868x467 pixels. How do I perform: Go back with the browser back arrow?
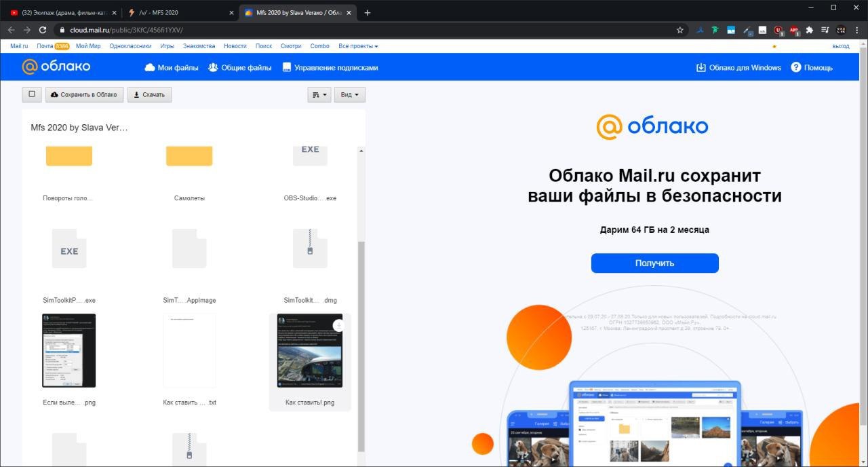pyautogui.click(x=11, y=30)
